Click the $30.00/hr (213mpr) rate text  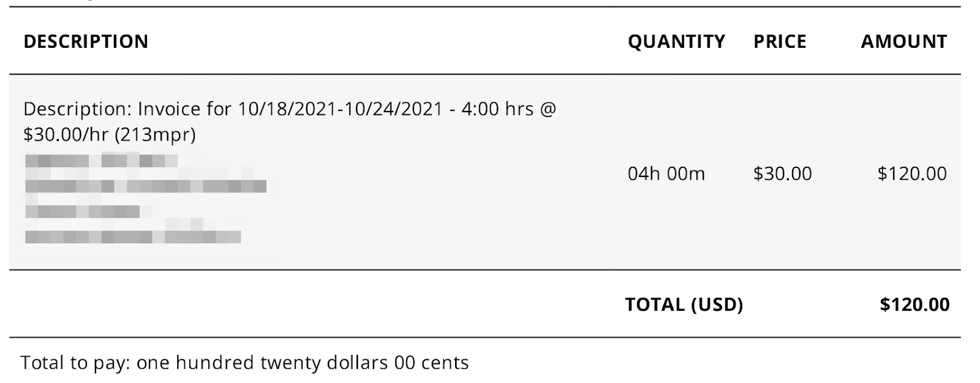pos(110,135)
